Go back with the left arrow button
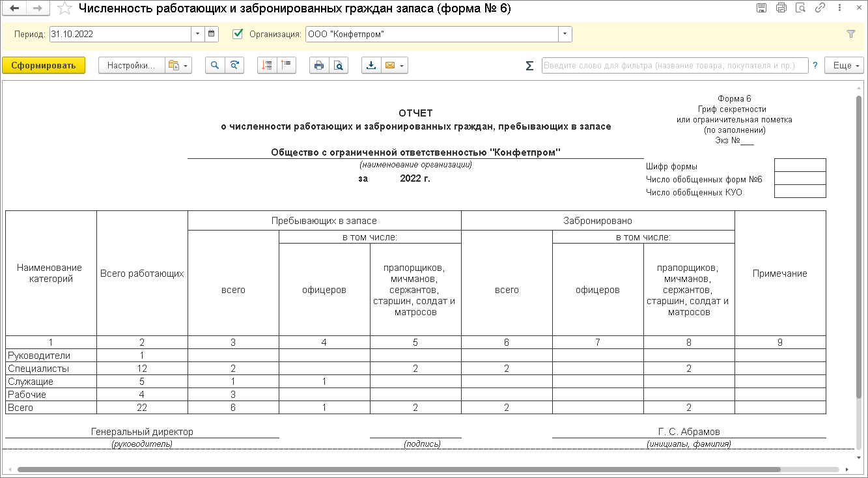Image resolution: width=868 pixels, height=478 pixels. tap(15, 8)
